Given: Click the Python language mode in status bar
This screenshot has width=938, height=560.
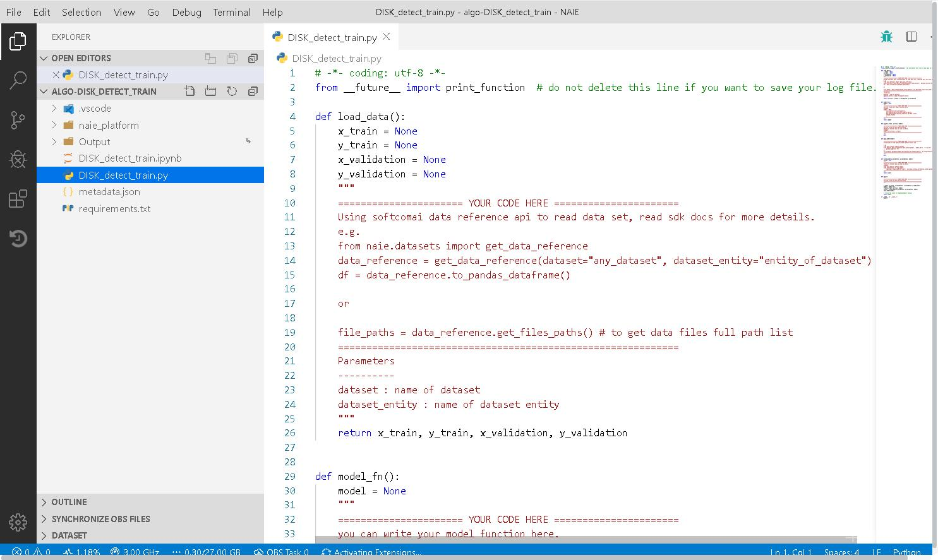Looking at the screenshot, I should tap(906, 552).
